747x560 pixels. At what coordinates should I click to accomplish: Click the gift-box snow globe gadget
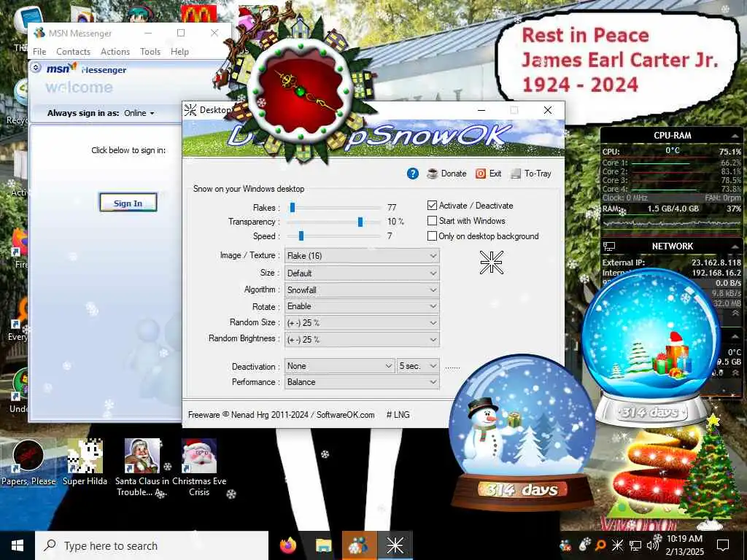(x=651, y=348)
